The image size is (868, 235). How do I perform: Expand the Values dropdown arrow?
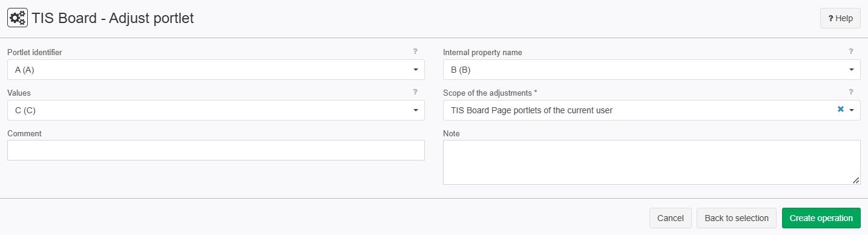tap(416, 110)
